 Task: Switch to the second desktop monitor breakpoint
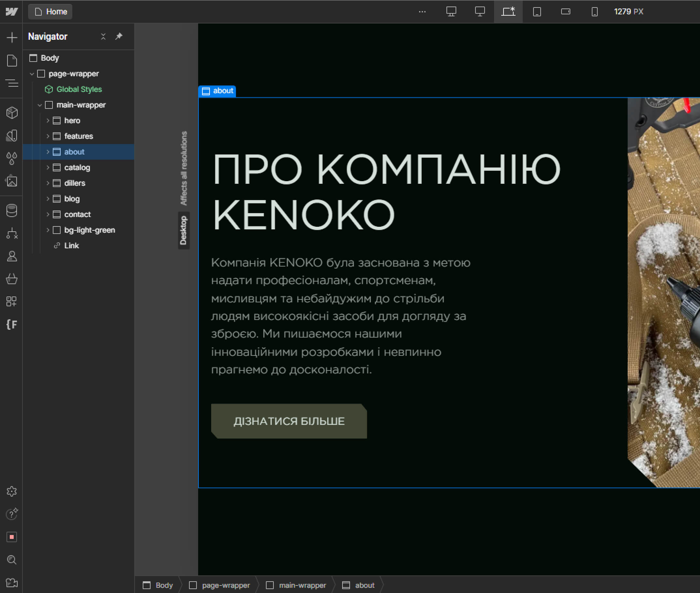click(x=480, y=12)
